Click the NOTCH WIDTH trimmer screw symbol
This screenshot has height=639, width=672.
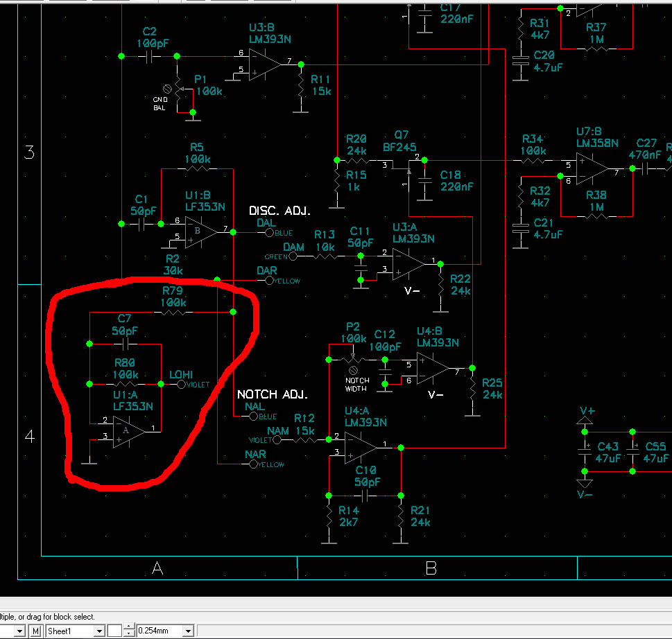tap(353, 370)
